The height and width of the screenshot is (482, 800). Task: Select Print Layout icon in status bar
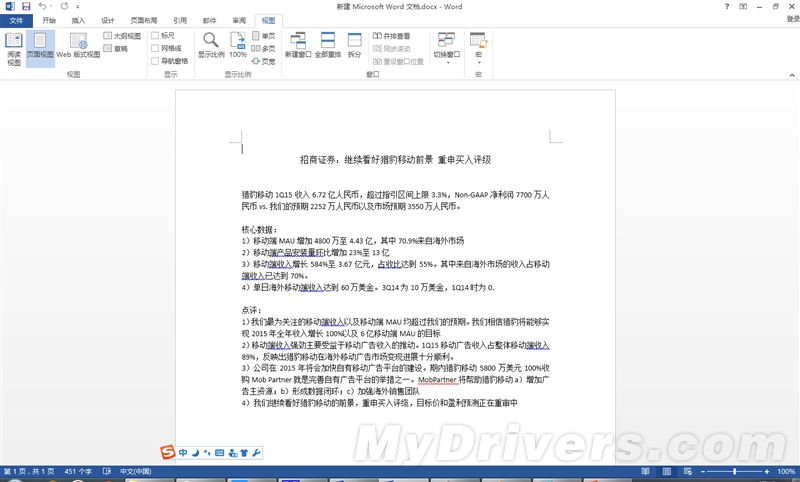[667, 471]
